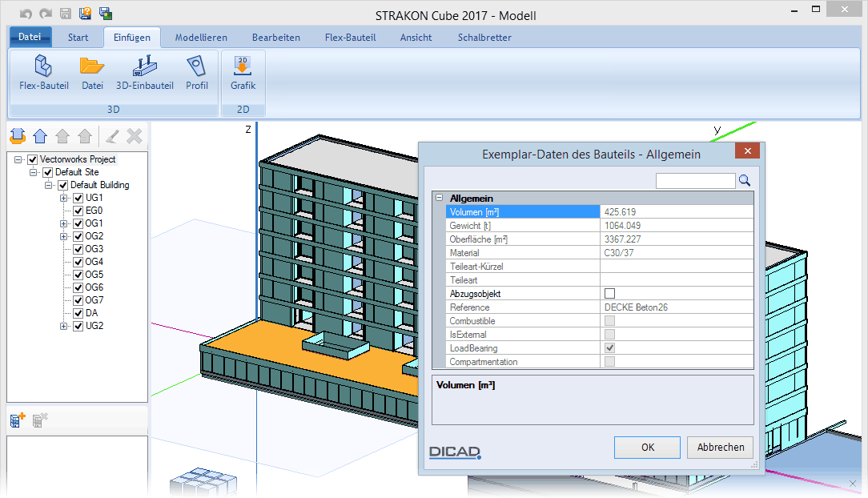This screenshot has height=498, width=868.
Task: Click the remove list icon with X
Action: pos(40,420)
